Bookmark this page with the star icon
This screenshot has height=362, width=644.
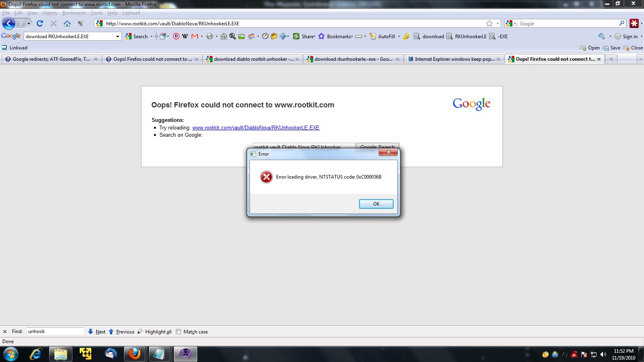pos(489,24)
